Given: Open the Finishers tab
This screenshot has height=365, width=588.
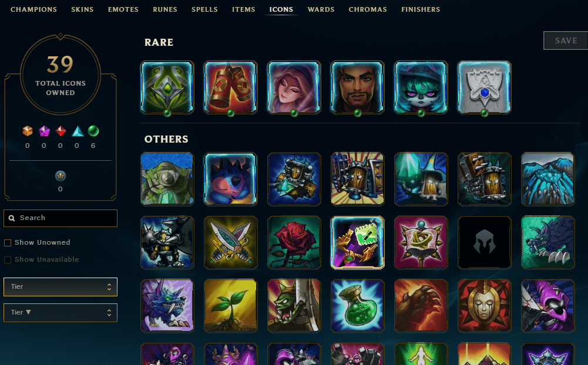Looking at the screenshot, I should pyautogui.click(x=421, y=9).
